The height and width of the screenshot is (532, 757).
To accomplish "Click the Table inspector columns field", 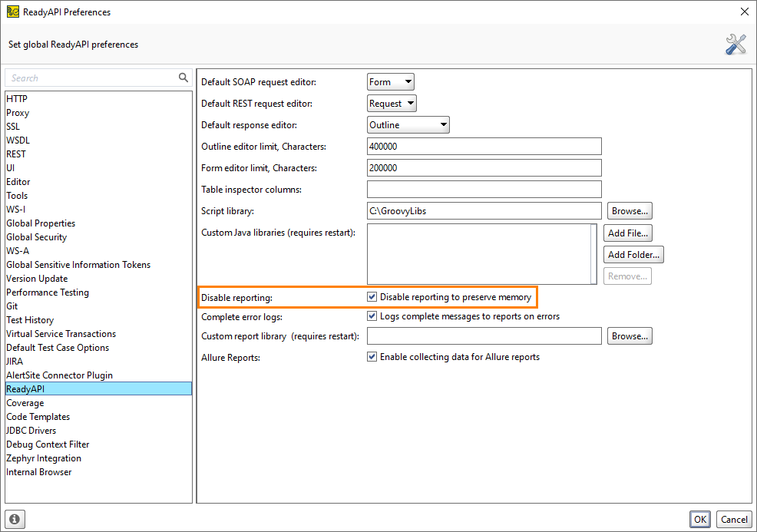I will pos(484,190).
